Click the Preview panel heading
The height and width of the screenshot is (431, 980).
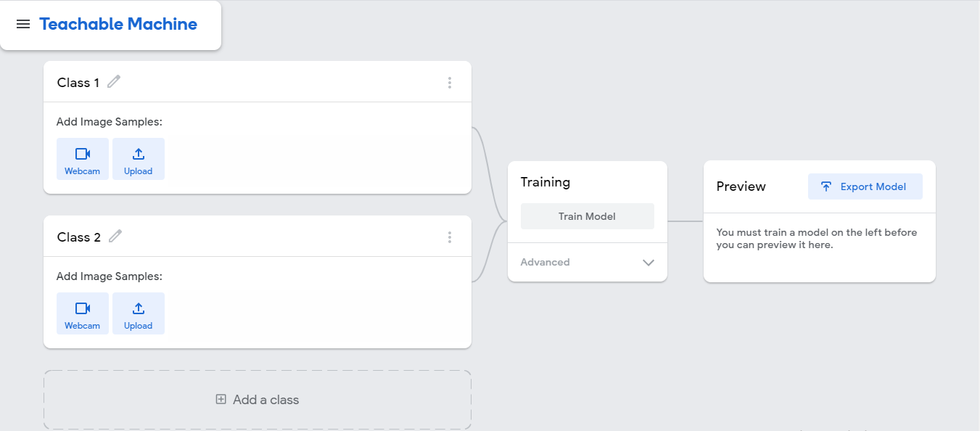click(x=741, y=186)
